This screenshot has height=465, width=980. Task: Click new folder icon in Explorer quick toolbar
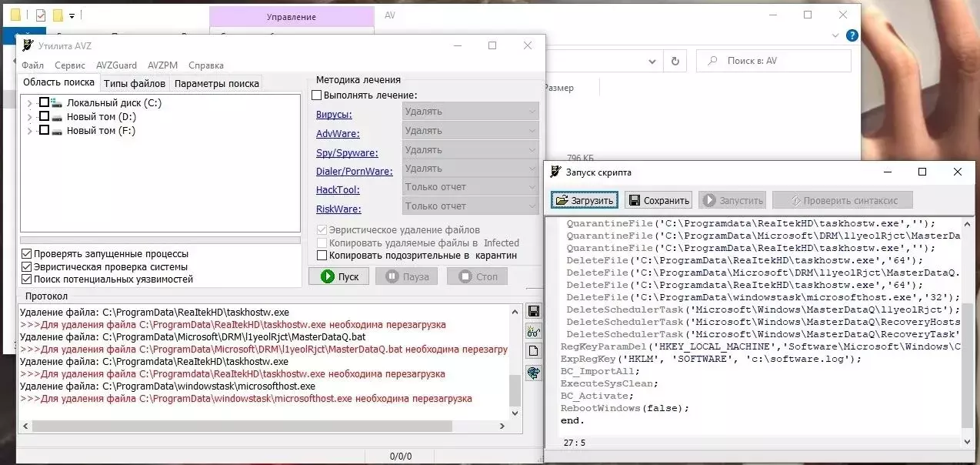coord(58,15)
